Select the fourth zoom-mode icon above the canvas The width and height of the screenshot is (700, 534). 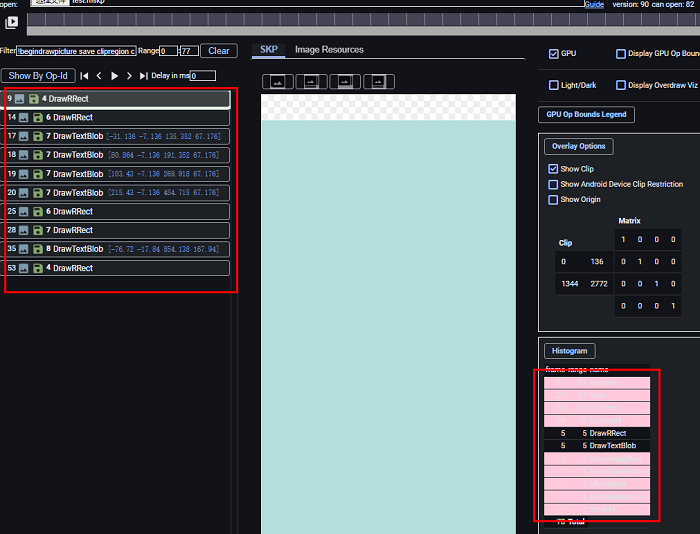click(x=378, y=82)
